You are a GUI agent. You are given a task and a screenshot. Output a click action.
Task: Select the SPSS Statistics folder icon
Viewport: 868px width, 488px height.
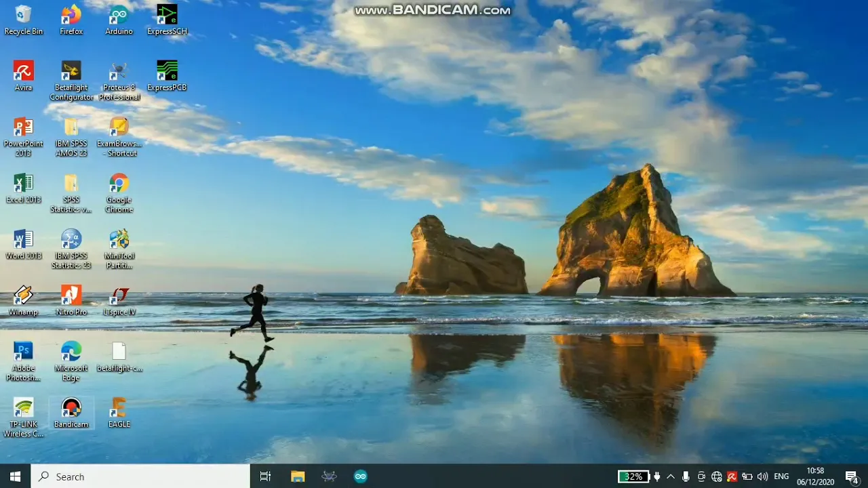(x=71, y=193)
